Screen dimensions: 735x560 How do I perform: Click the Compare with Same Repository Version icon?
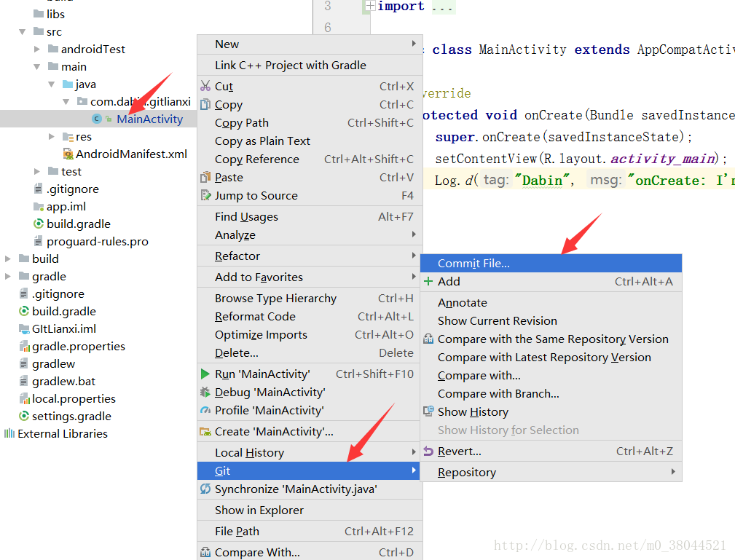click(428, 339)
